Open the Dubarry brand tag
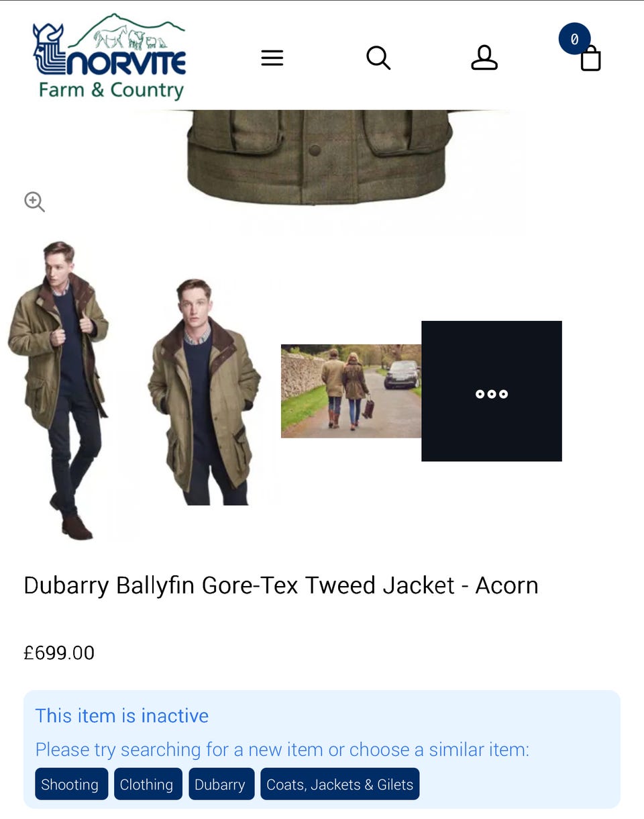 tap(220, 784)
